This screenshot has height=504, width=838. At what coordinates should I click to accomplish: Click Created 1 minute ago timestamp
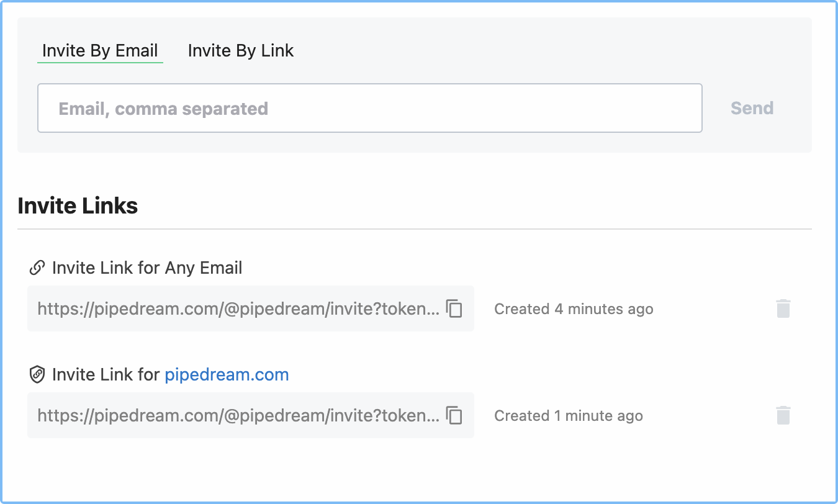569,415
